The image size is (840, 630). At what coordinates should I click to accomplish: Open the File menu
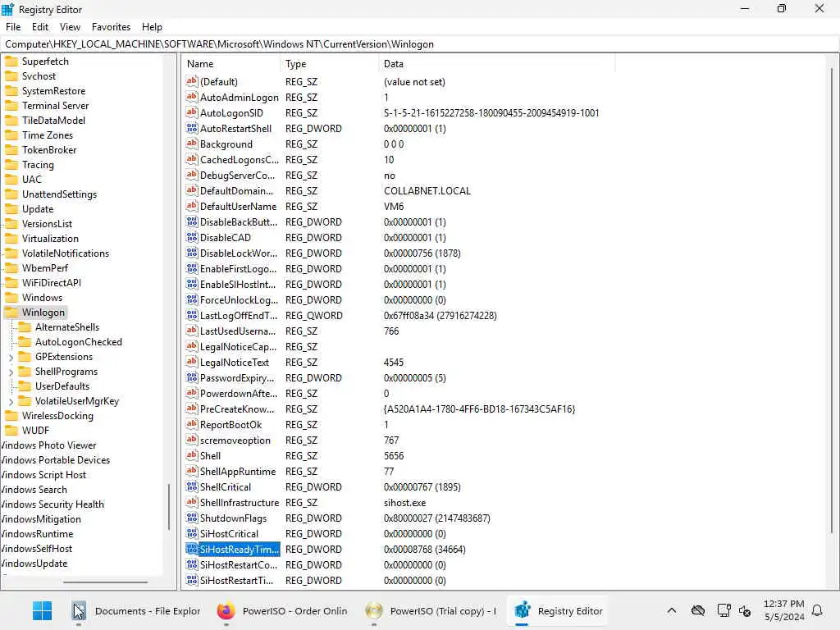tap(13, 27)
